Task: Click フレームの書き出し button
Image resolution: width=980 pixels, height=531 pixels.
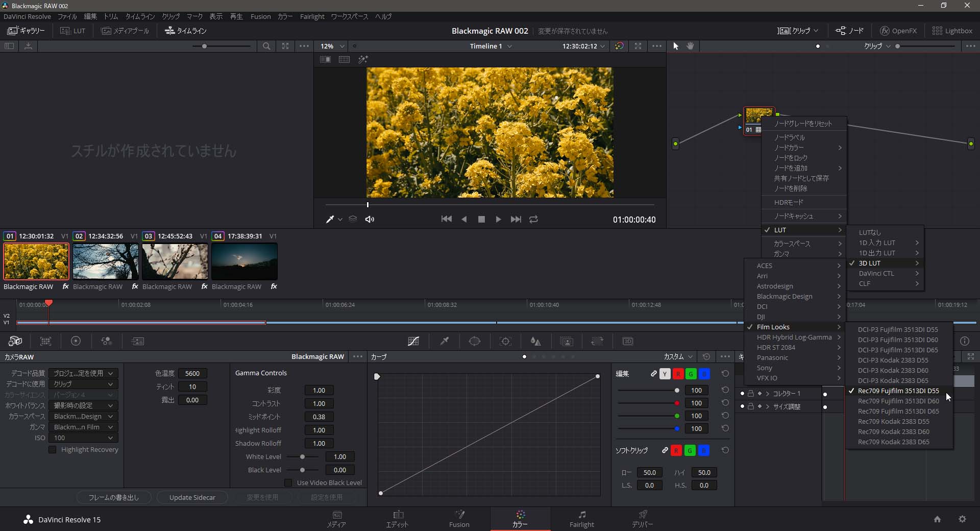Action: (114, 497)
